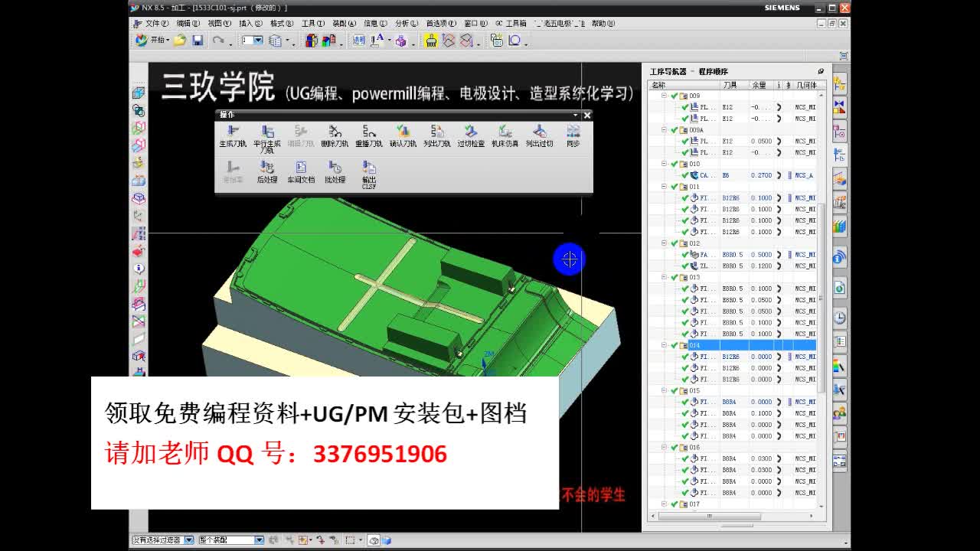Click the 同步 (Synchronize) icon
The image size is (980, 551).
pyautogui.click(x=573, y=134)
